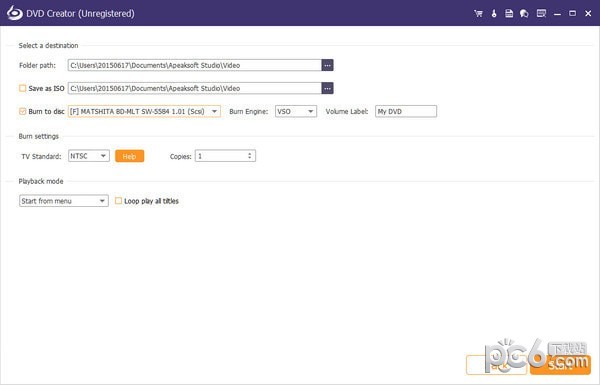Click the key register icon
600x385 pixels.
pyautogui.click(x=494, y=13)
